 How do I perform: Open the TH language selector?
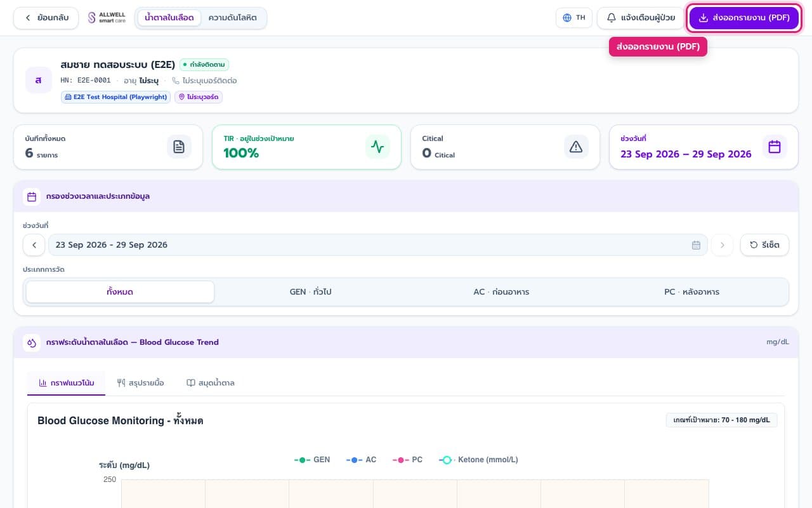[573, 18]
